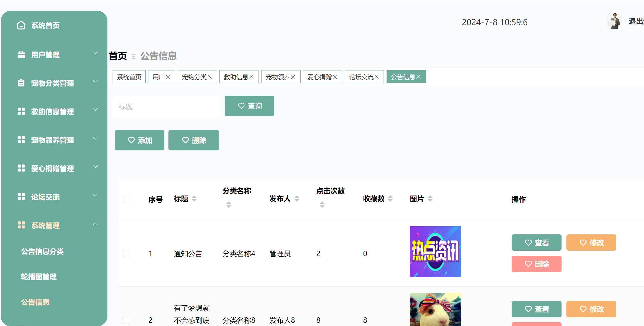Screen dimensions: 644x326
Task: Click the document icon for 宠物分类管理
Action: click(21, 83)
